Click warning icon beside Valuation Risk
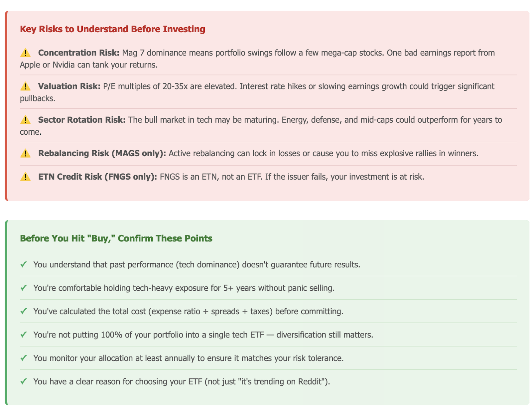 click(25, 86)
